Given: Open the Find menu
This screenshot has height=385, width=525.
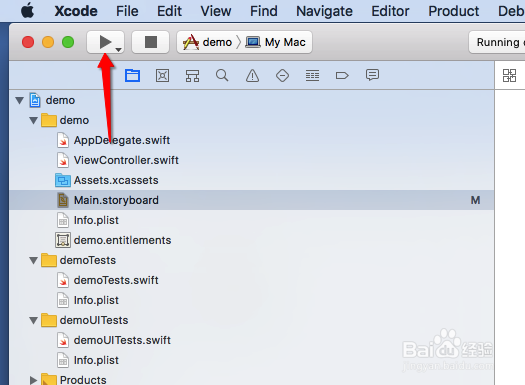Looking at the screenshot, I should [264, 11].
